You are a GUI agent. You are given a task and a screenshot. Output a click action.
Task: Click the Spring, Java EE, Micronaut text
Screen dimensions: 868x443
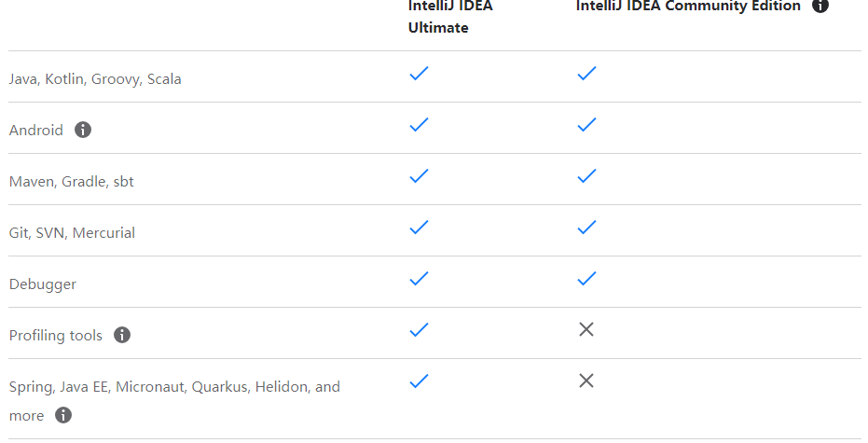[x=99, y=386]
